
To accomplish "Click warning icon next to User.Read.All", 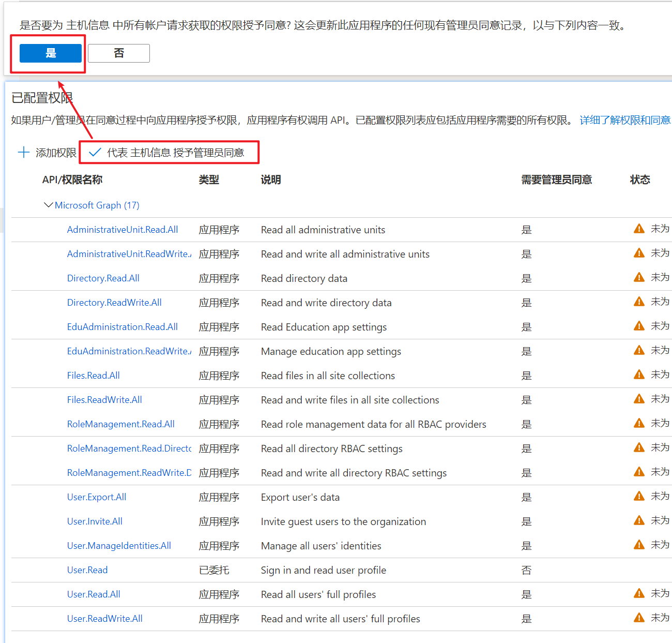I will tap(639, 593).
